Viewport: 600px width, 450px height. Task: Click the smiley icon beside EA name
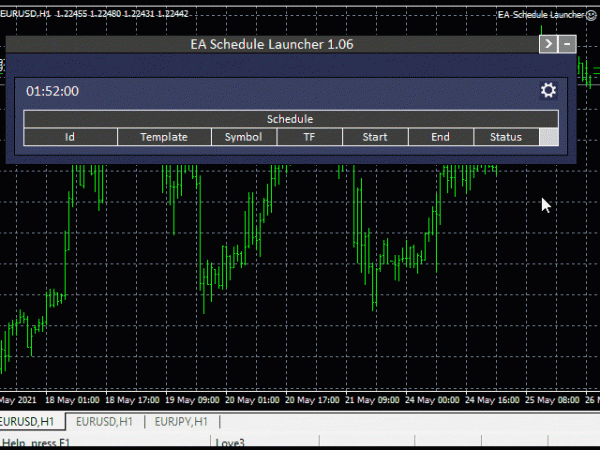591,15
